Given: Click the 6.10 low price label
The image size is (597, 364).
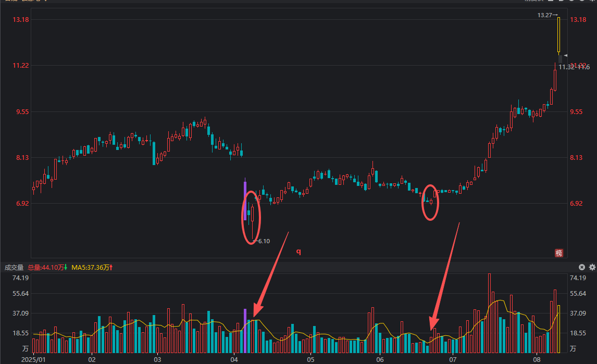Looking at the screenshot, I should click(x=264, y=241).
